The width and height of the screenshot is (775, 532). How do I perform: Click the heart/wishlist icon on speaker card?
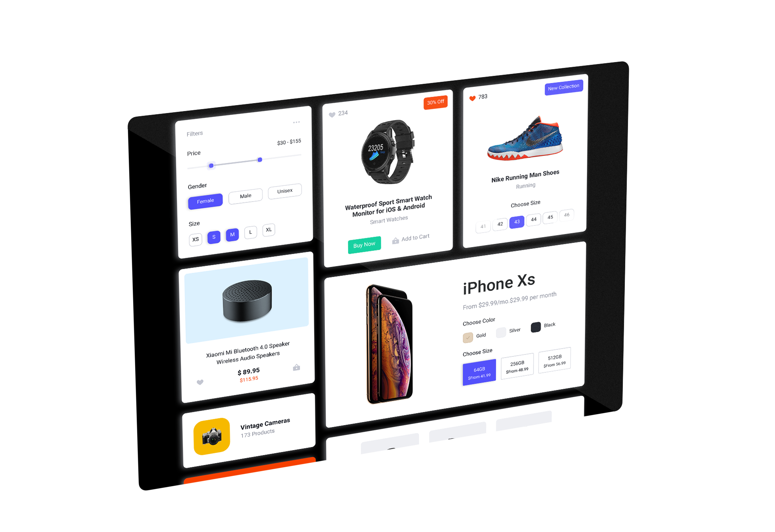tap(200, 382)
